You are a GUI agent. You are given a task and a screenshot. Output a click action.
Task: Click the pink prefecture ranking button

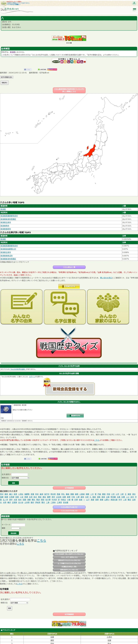pos(69,90)
